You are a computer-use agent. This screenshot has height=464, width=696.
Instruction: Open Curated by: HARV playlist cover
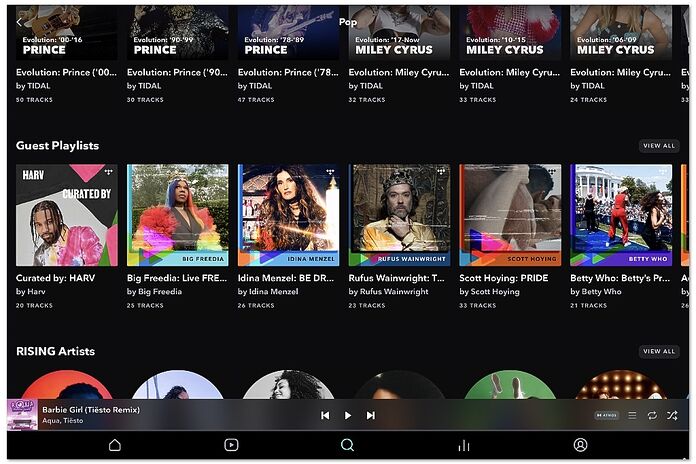pyautogui.click(x=67, y=215)
